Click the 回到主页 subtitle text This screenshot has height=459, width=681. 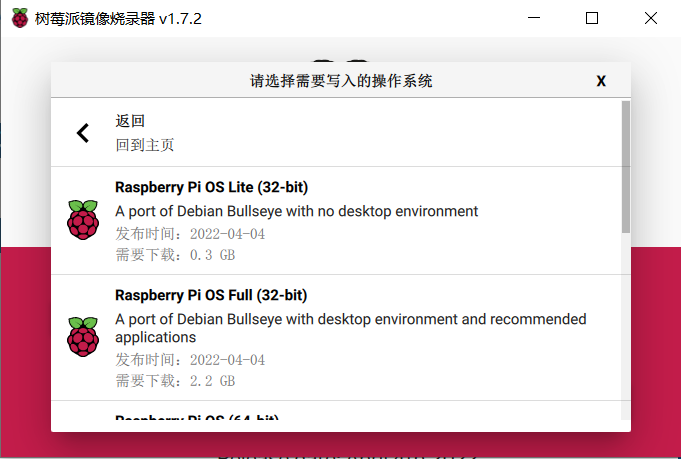pyautogui.click(x=145, y=145)
